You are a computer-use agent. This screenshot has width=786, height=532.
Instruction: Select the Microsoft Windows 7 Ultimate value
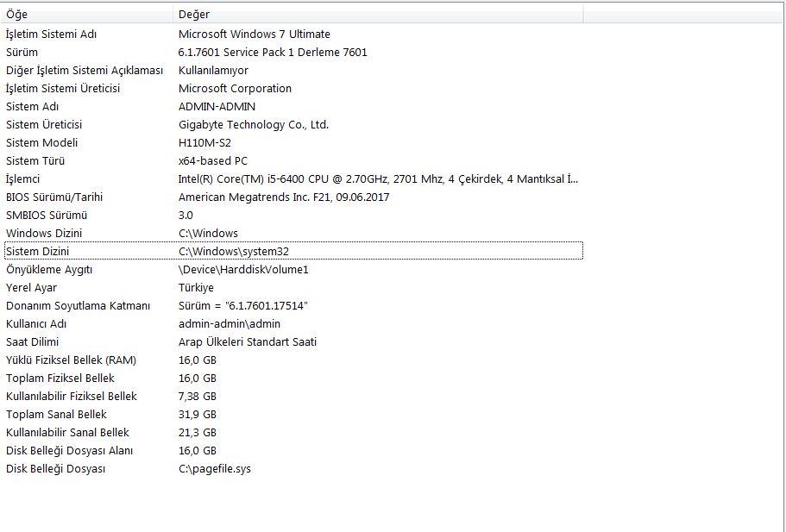(255, 34)
